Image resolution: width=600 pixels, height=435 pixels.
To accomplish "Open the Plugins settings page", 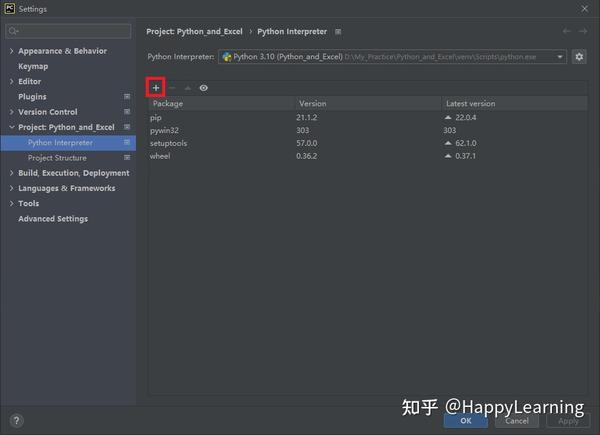I will (x=32, y=97).
